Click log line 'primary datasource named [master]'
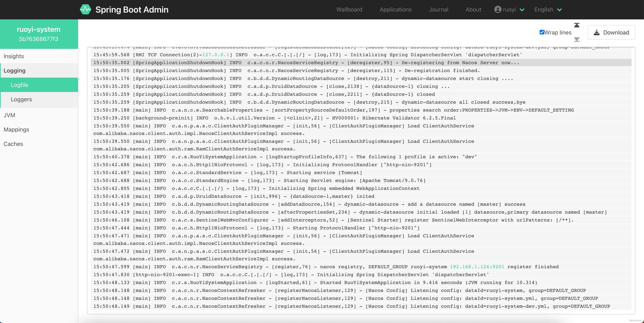 [361, 212]
